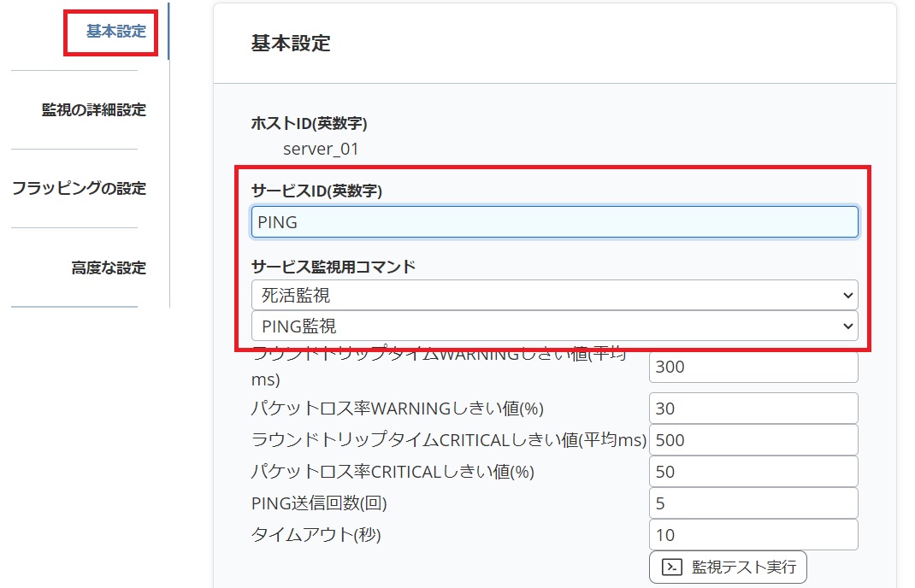Open the 死活監視 command category dropdown
The height and width of the screenshot is (588, 915).
pos(555,294)
